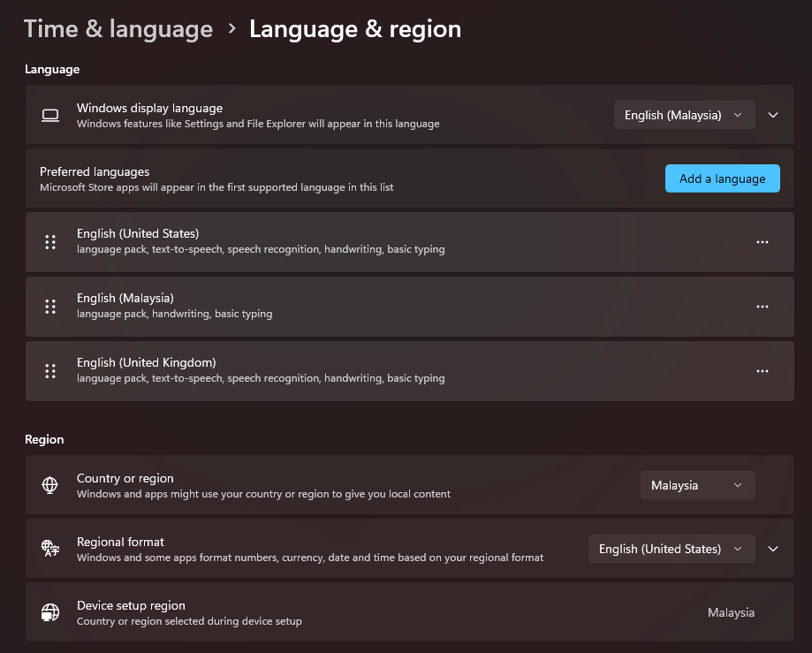This screenshot has height=653, width=812.
Task: Click the Windows display language label
Action: coord(149,108)
